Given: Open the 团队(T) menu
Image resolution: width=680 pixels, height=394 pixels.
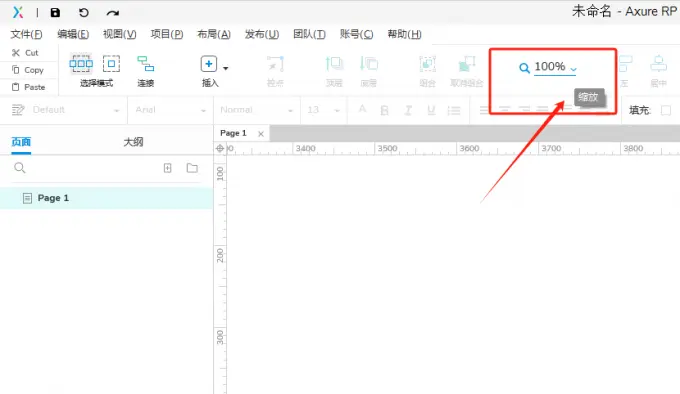Looking at the screenshot, I should click(309, 34).
